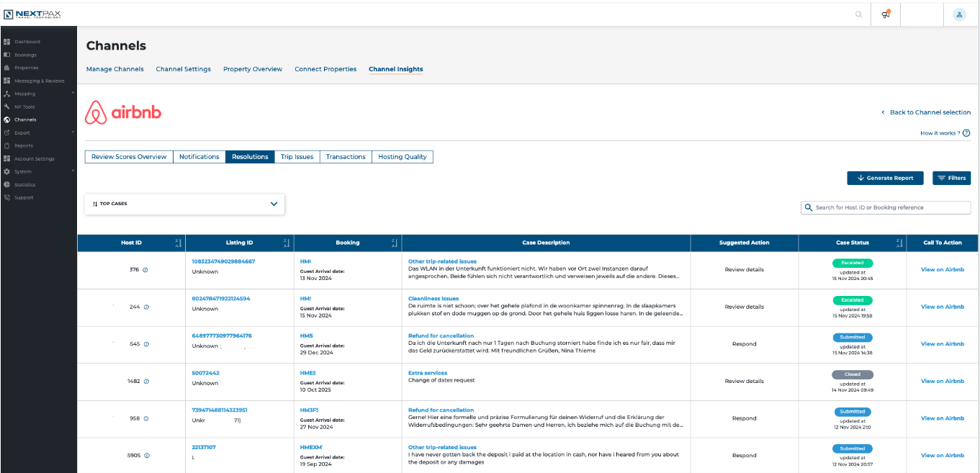Sort by the Case Status column icon
This screenshot has width=980, height=473.
coord(899,243)
